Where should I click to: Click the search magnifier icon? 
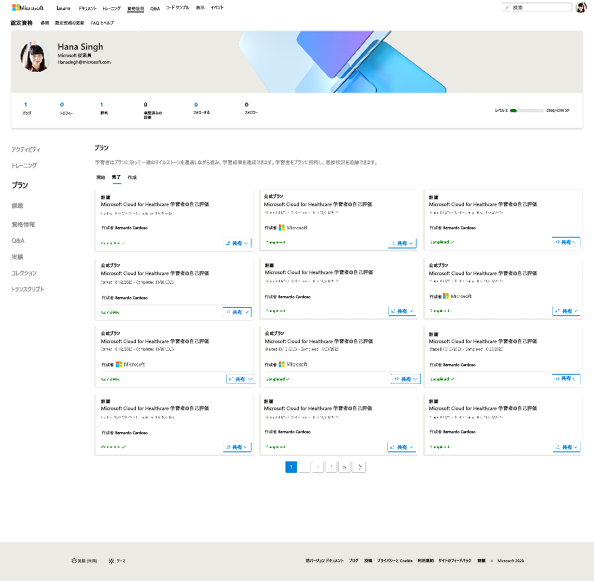(507, 8)
